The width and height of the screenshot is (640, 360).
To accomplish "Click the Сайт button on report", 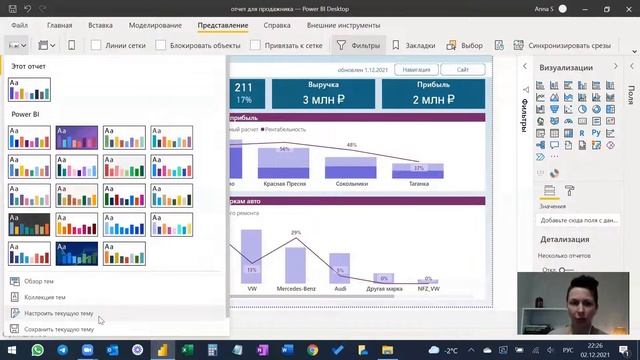I will 463,70.
